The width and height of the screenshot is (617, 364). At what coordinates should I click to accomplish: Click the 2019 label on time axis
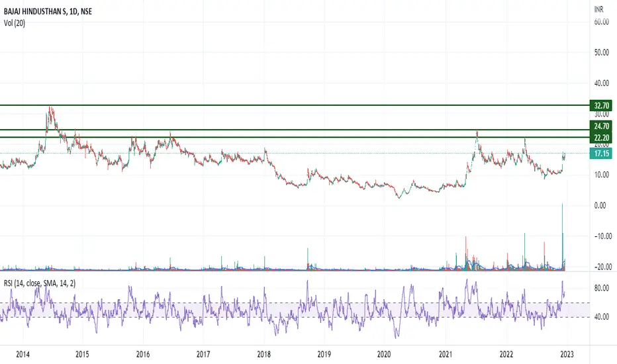click(324, 354)
